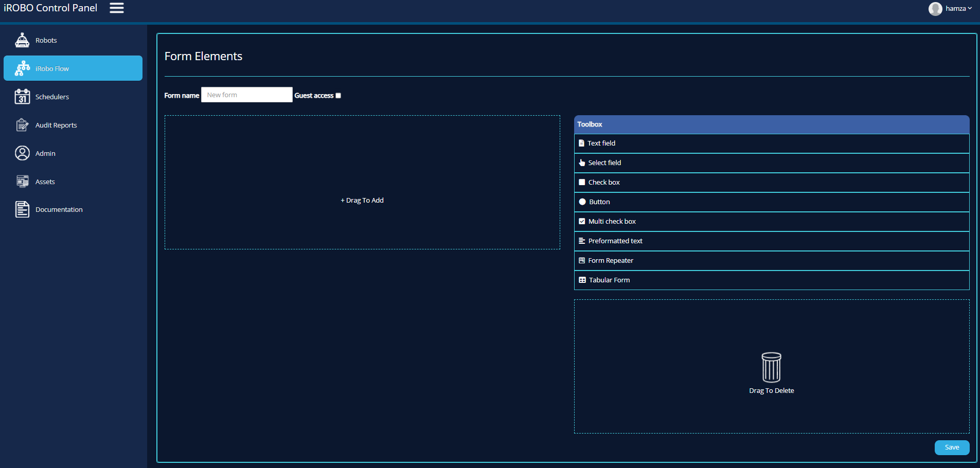
Task: Click the Admin user icon
Action: click(x=22, y=153)
